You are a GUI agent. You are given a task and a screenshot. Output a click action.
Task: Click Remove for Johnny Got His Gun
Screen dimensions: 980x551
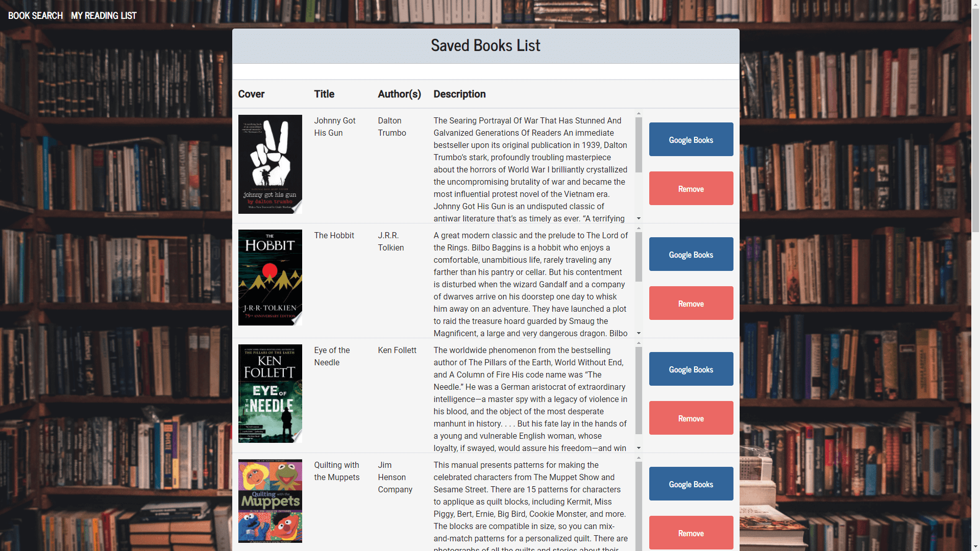tap(691, 188)
